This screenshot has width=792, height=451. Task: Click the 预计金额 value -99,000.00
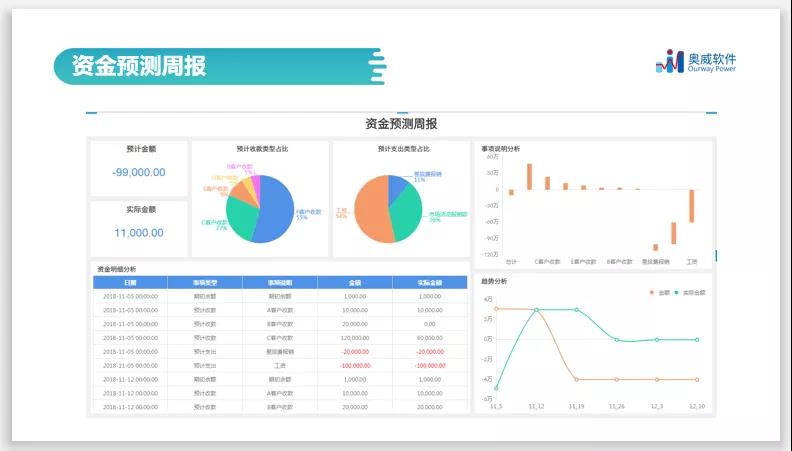pos(139,172)
